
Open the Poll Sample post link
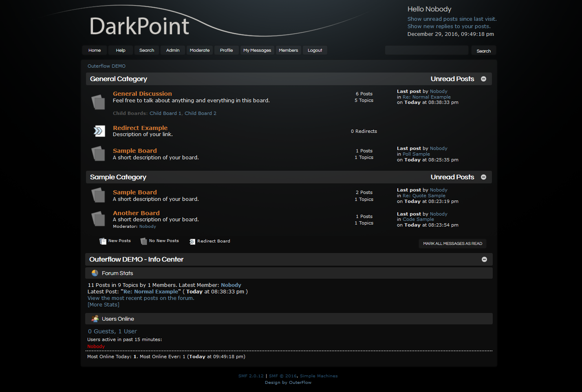coord(416,154)
